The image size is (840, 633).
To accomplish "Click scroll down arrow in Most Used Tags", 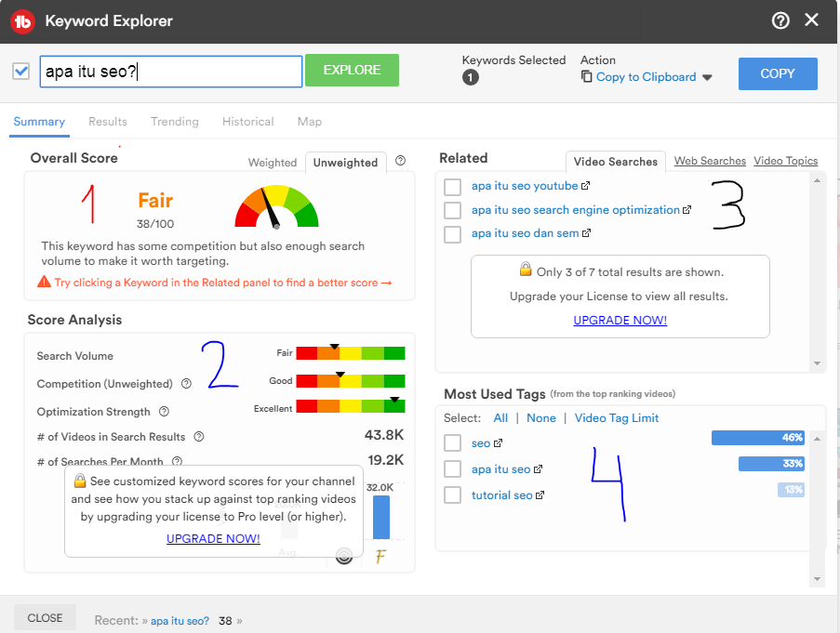I will click(817, 579).
